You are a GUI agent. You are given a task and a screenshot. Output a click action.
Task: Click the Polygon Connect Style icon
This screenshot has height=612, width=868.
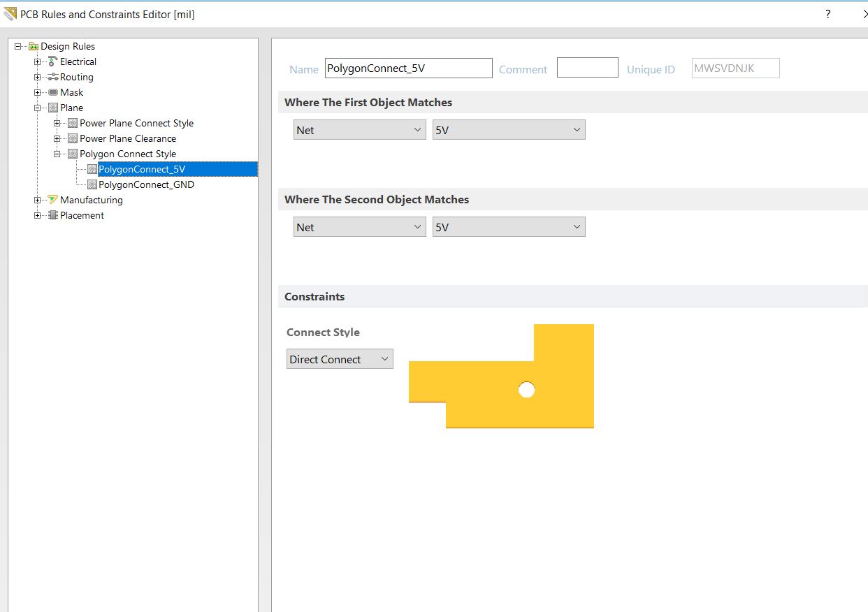pyautogui.click(x=73, y=154)
